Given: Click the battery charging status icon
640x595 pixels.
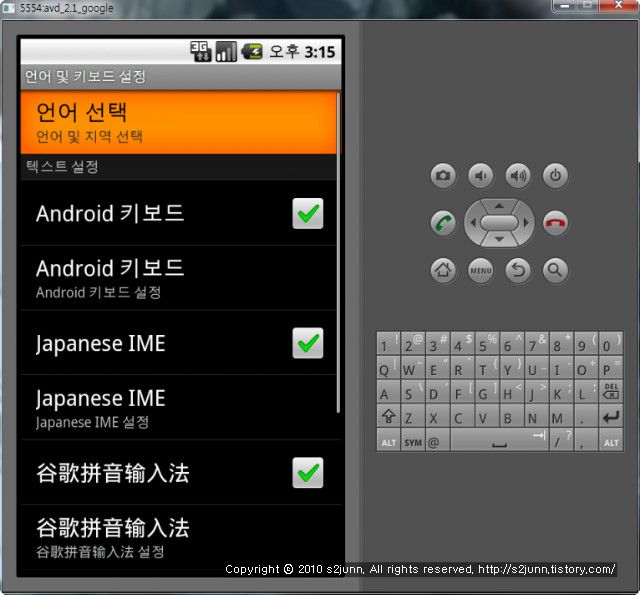Looking at the screenshot, I should (x=252, y=51).
